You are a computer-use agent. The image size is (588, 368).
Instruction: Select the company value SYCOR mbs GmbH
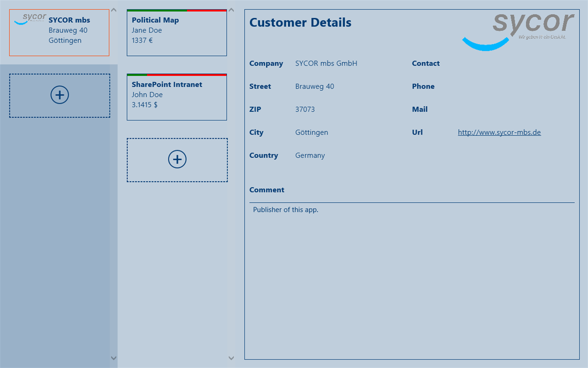[x=326, y=64]
